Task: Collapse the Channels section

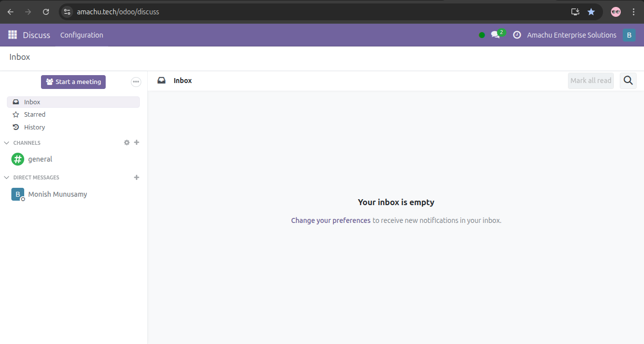Action: (7, 143)
